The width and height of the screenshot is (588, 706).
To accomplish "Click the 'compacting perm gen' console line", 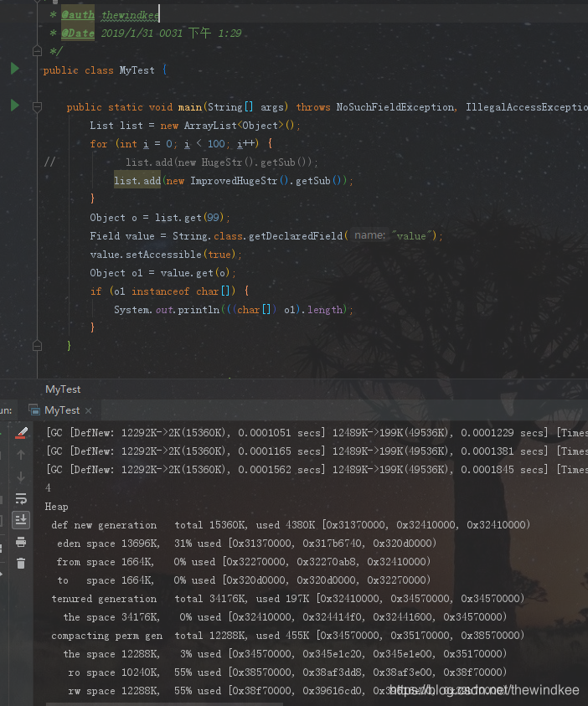I will click(287, 636).
